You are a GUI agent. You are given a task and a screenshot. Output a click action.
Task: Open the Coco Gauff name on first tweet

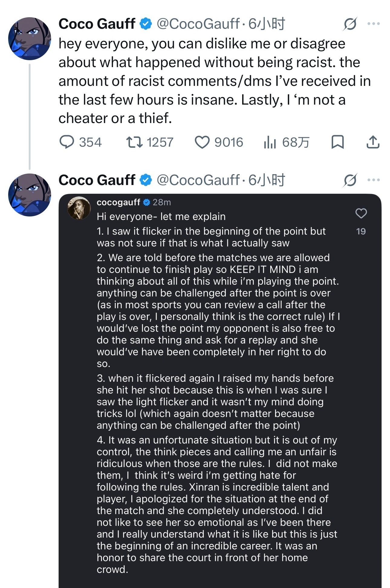click(97, 24)
